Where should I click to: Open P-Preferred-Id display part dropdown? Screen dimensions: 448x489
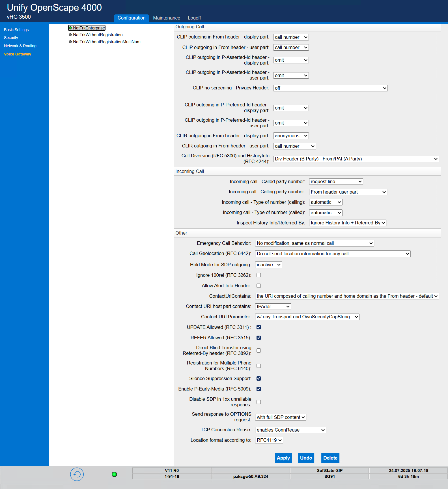[x=291, y=108]
